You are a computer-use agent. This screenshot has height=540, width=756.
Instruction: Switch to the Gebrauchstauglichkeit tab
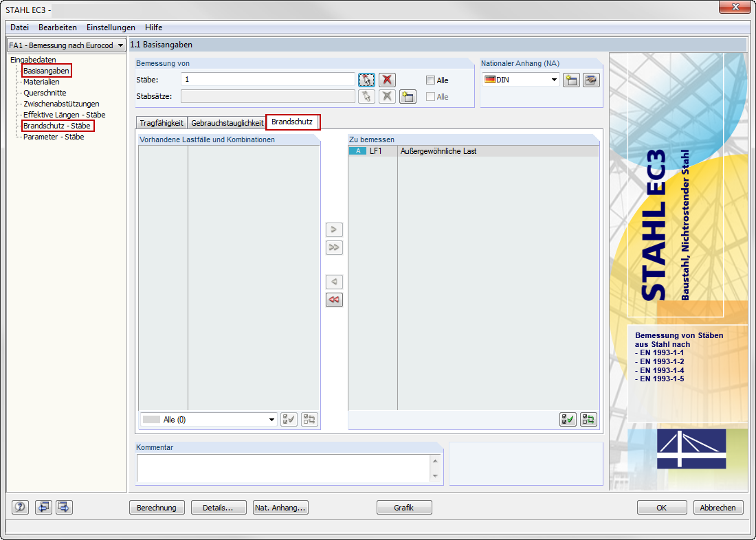coord(227,123)
